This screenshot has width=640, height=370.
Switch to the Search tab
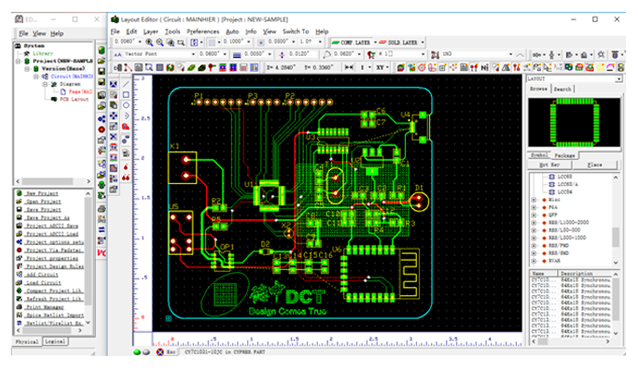562,89
